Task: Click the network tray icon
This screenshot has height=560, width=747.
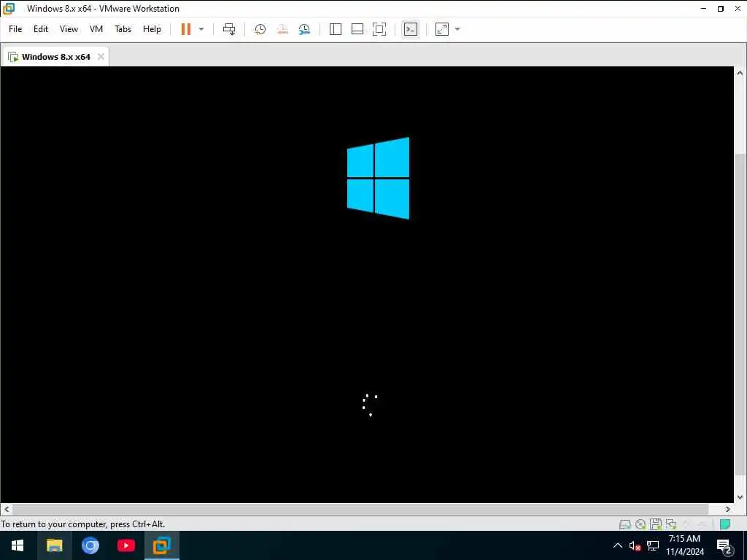Action: coord(653,545)
